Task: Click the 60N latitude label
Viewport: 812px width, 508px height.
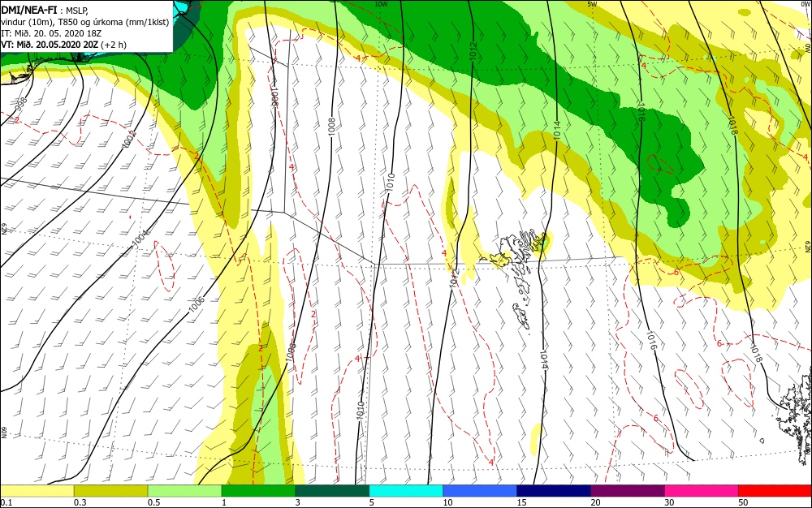Action: point(3,432)
